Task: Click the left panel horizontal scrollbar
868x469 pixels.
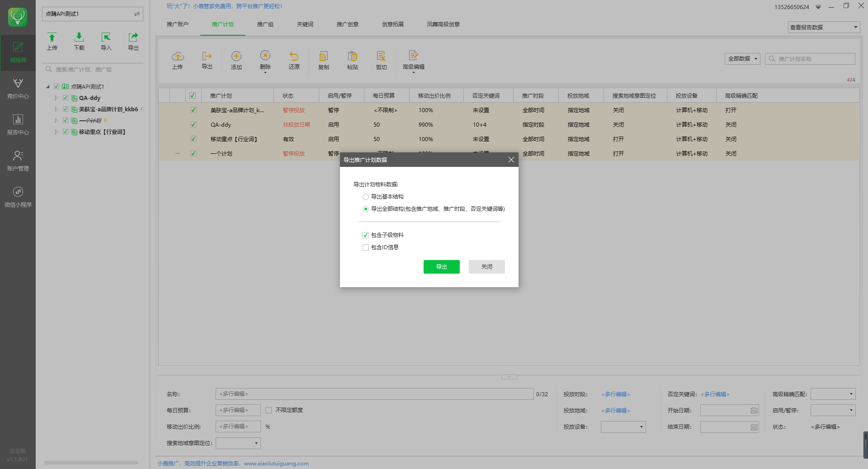Action: click(91, 463)
